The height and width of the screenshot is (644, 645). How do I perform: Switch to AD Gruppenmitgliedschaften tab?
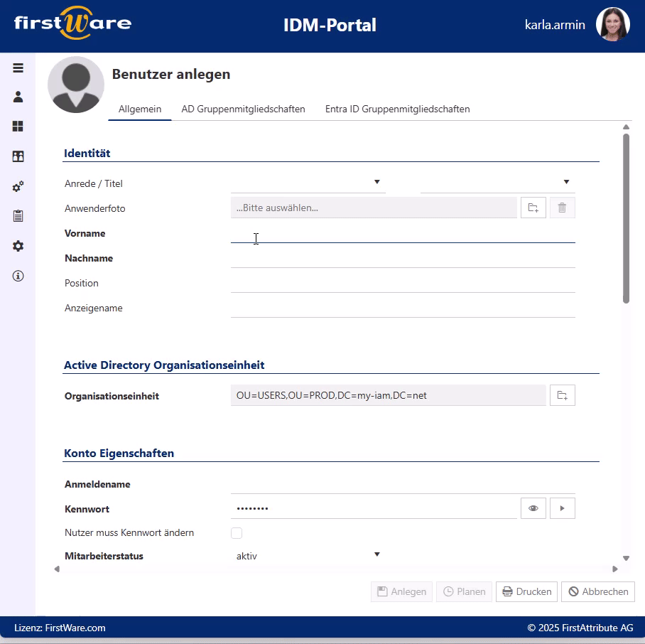[243, 109]
